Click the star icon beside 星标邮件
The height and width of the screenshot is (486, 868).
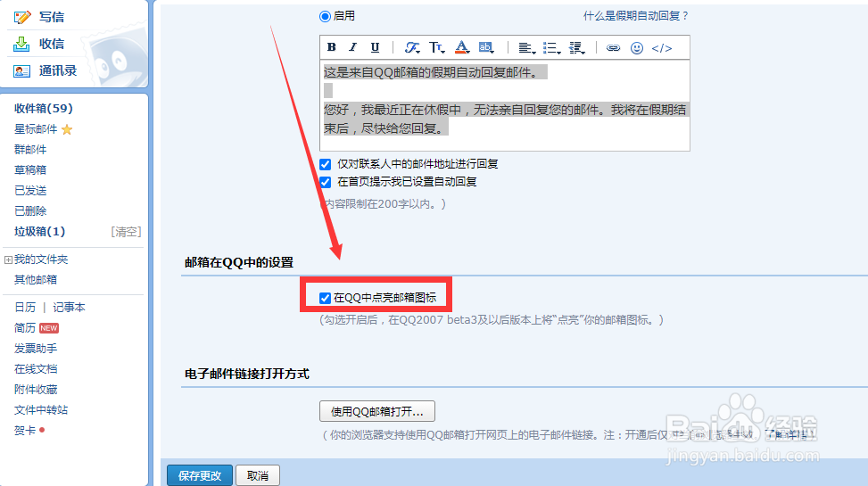click(x=67, y=129)
